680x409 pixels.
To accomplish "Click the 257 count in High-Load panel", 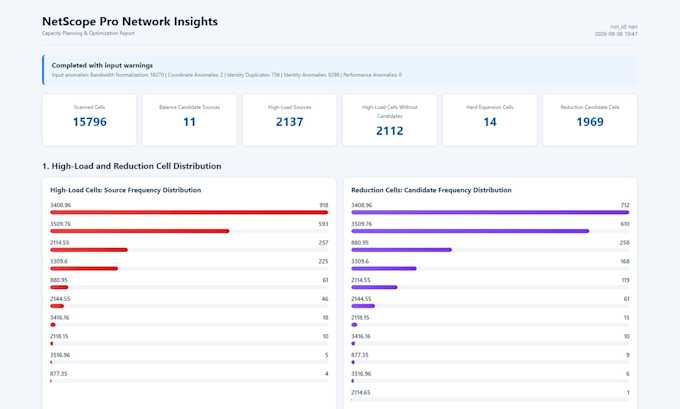I will (x=324, y=242).
